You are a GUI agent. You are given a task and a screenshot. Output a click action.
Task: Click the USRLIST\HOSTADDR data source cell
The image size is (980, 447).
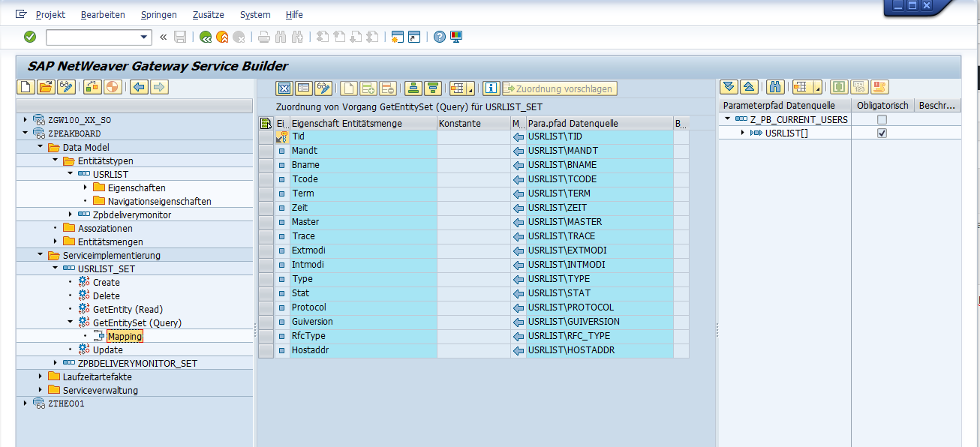(x=599, y=350)
